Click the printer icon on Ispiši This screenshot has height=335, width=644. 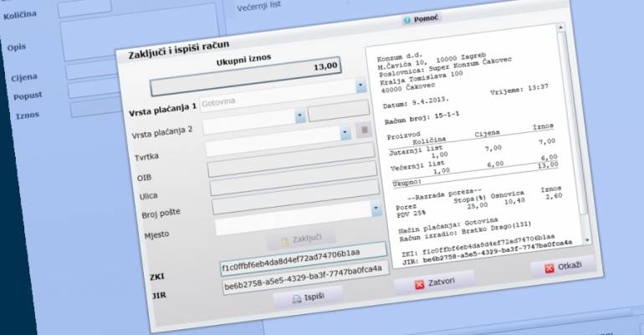(297, 297)
